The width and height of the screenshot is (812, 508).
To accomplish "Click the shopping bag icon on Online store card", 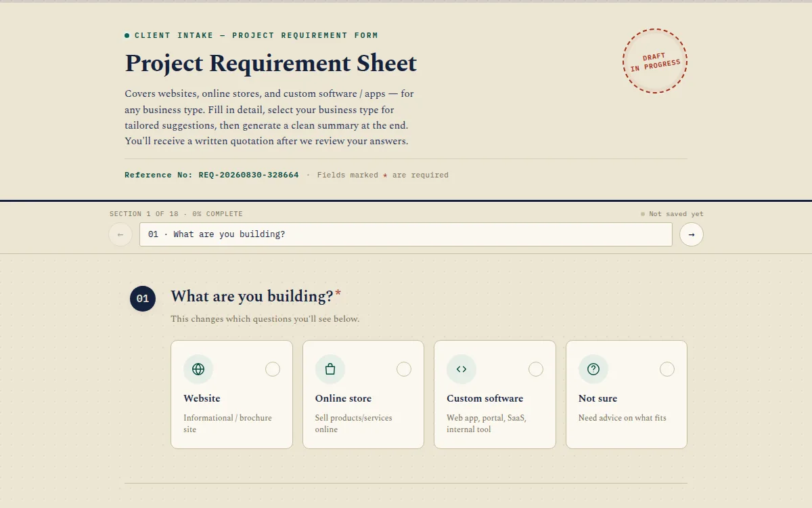I will (330, 369).
